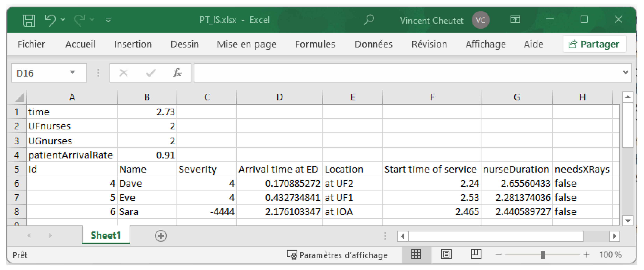Click the Insert Function fx icon

point(177,73)
